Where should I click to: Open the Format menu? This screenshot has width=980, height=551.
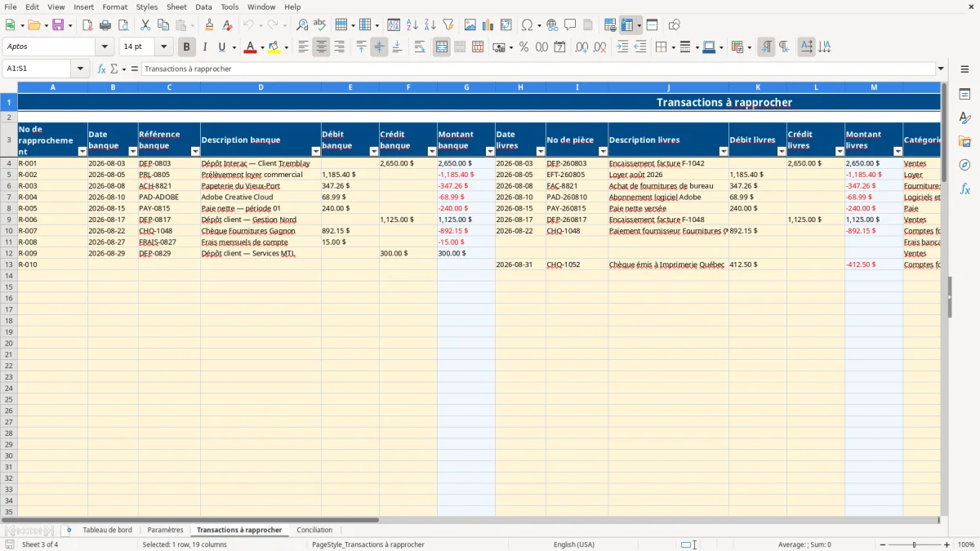(114, 7)
